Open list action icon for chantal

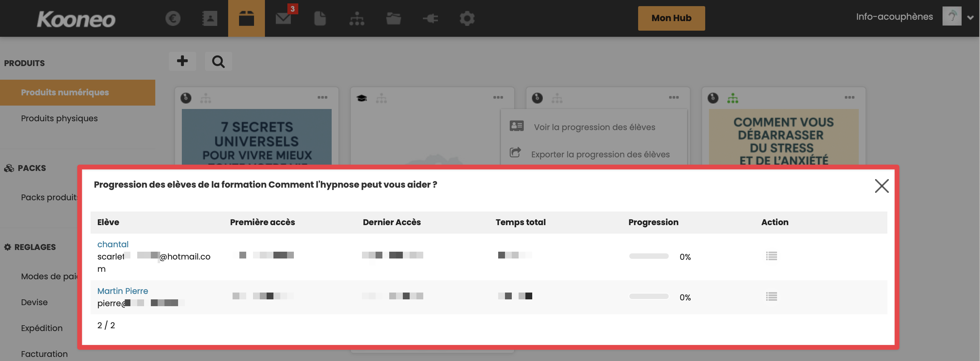[771, 256]
